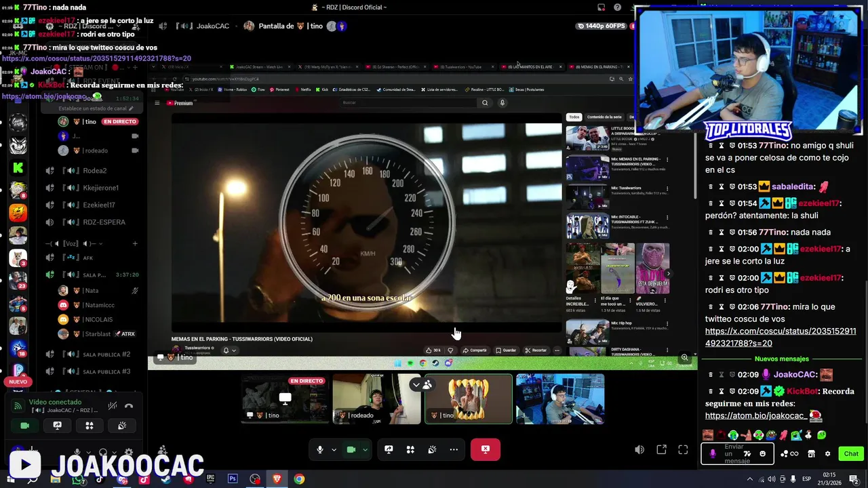Viewport: 868px width, 488px height.
Task: Open Epic Games launcher from taskbar
Action: [210, 479]
